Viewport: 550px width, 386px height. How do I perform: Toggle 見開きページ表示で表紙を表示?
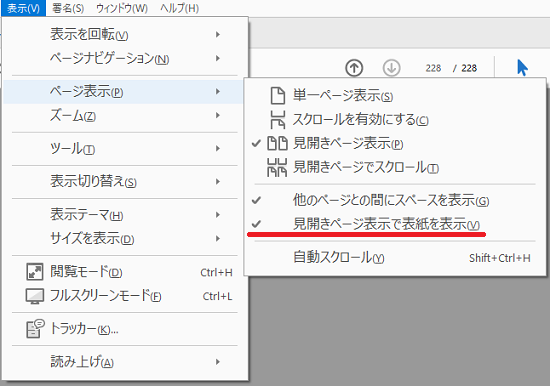click(x=395, y=224)
